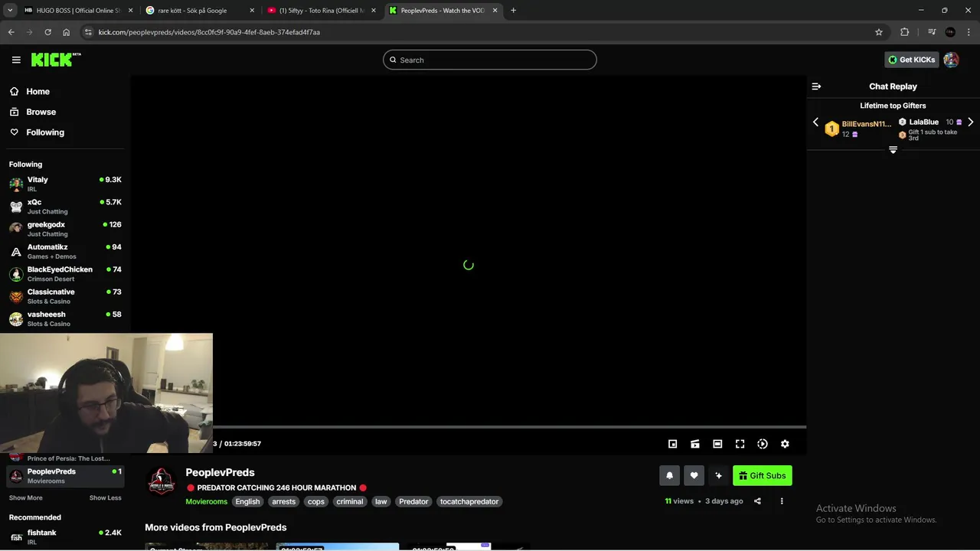Viewport: 980px width, 551px height.
Task: Bookmark this page with star
Action: tap(879, 32)
